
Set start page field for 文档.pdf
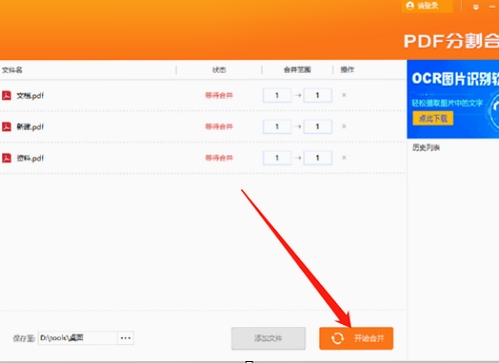[277, 95]
